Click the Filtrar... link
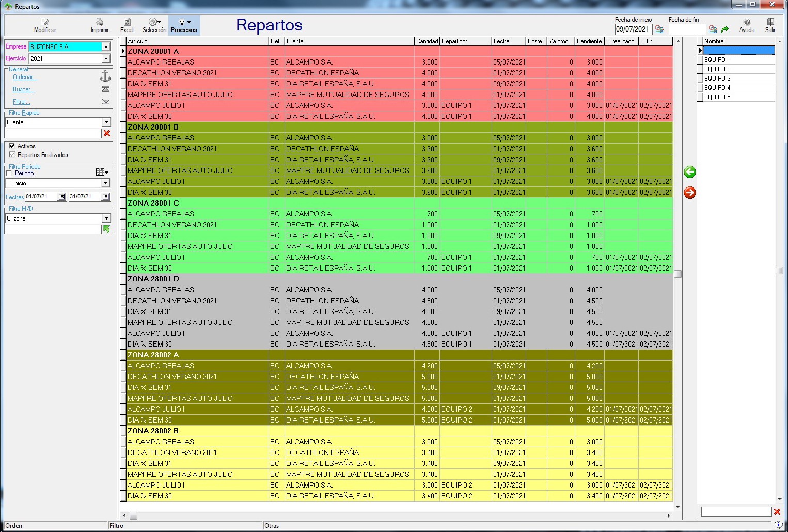Viewport: 788px width, 532px height. point(22,102)
